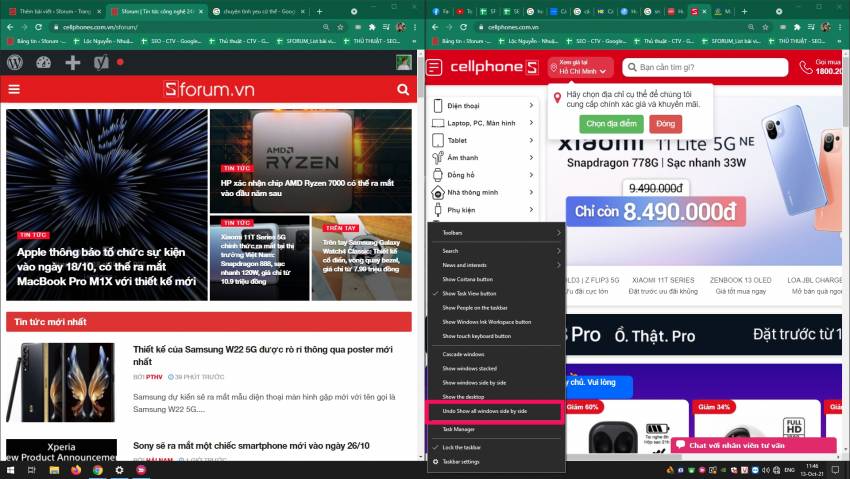Open the Apple MacBook Pro M1X featured thumbnail
The height and width of the screenshot is (479, 850).
coord(107,205)
